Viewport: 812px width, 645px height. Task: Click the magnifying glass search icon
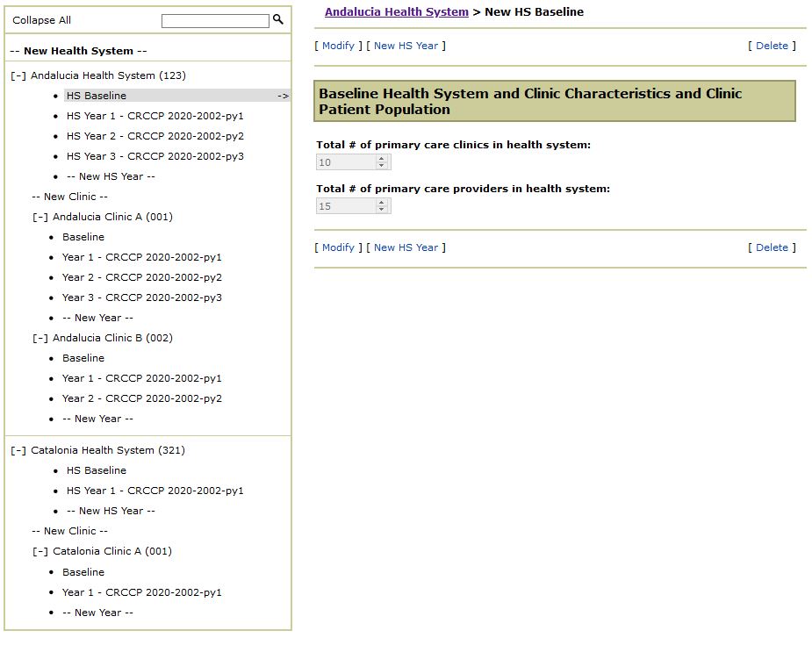[278, 19]
